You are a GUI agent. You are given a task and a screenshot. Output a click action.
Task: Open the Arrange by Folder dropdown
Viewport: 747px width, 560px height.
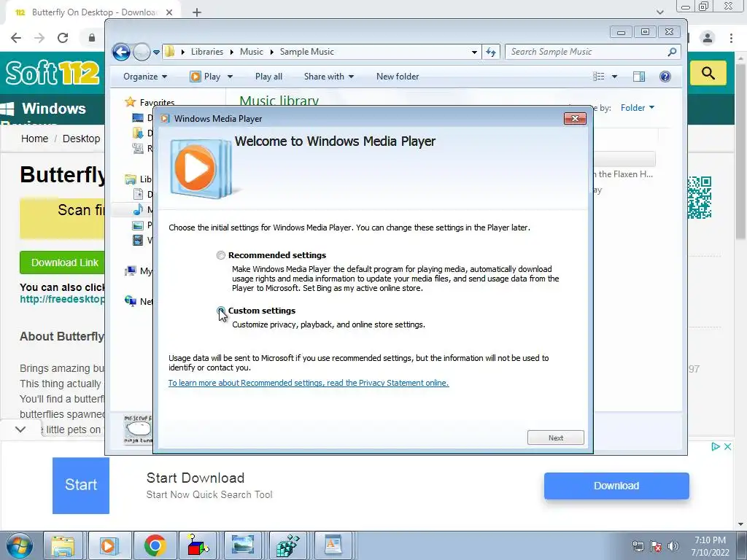pos(638,108)
